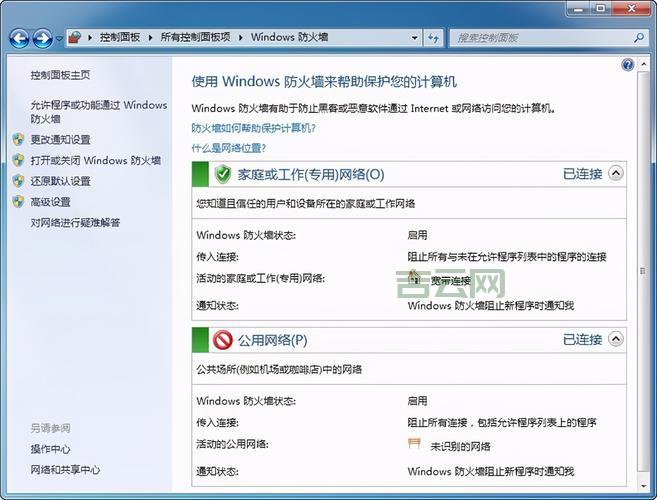
Task: Select Windows 防火墙 breadcrumb
Action: 290,37
